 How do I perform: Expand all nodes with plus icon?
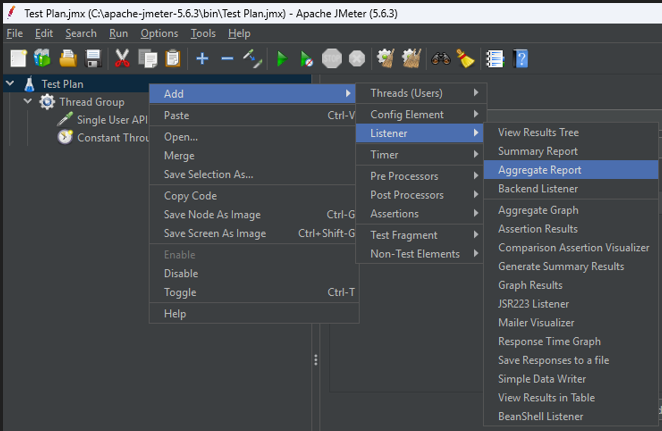click(x=202, y=58)
